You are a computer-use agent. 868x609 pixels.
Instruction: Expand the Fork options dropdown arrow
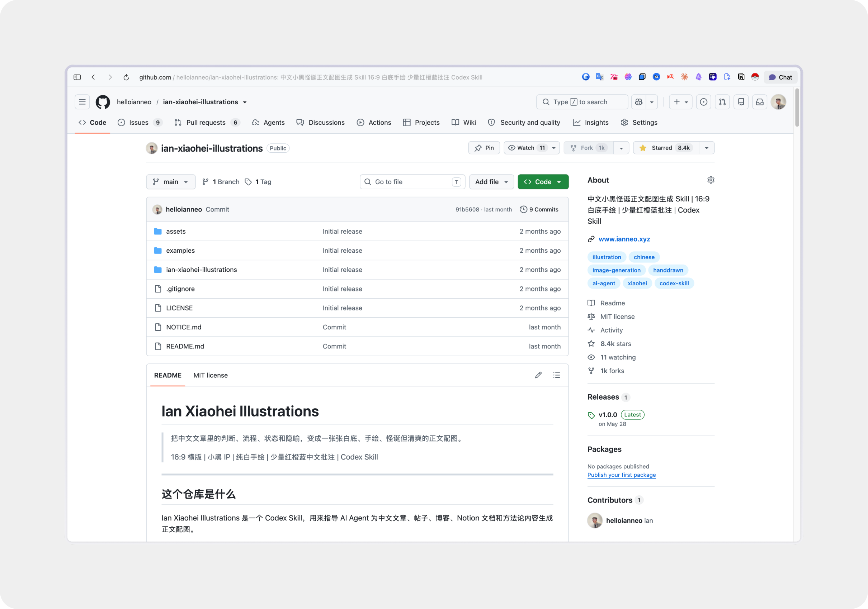click(621, 148)
